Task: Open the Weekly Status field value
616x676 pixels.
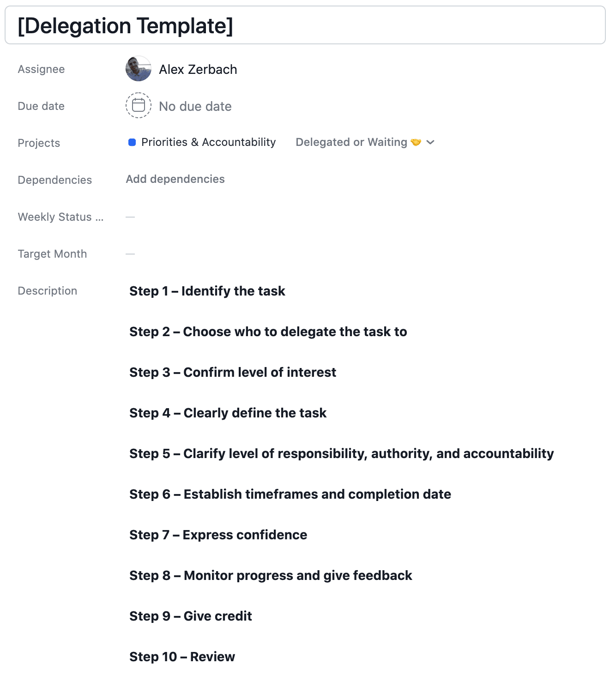Action: (131, 217)
